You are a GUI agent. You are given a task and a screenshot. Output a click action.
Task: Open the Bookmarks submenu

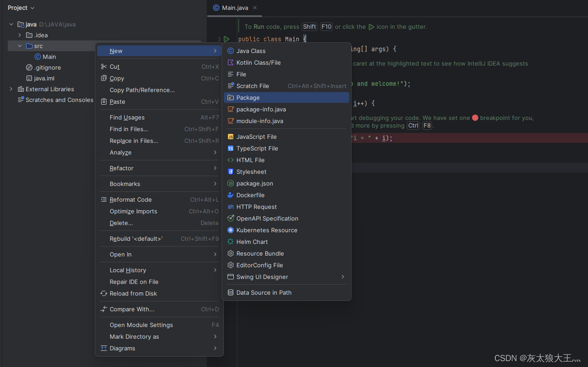(x=160, y=184)
